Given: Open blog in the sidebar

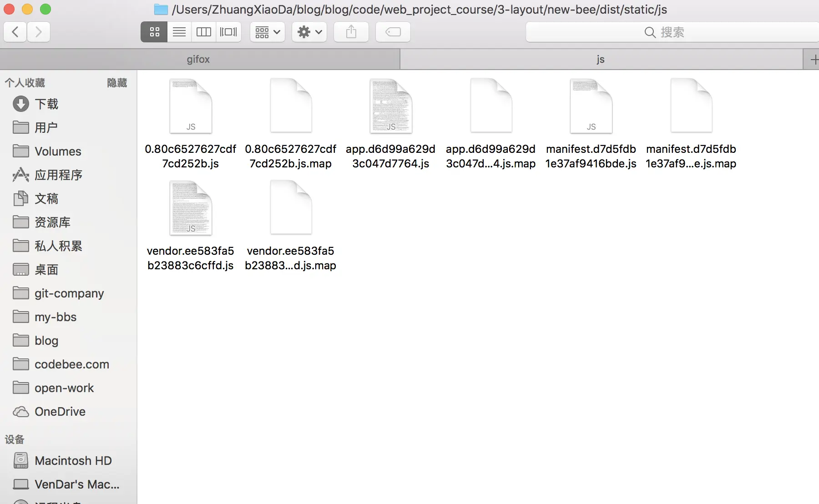Looking at the screenshot, I should coord(68,341).
